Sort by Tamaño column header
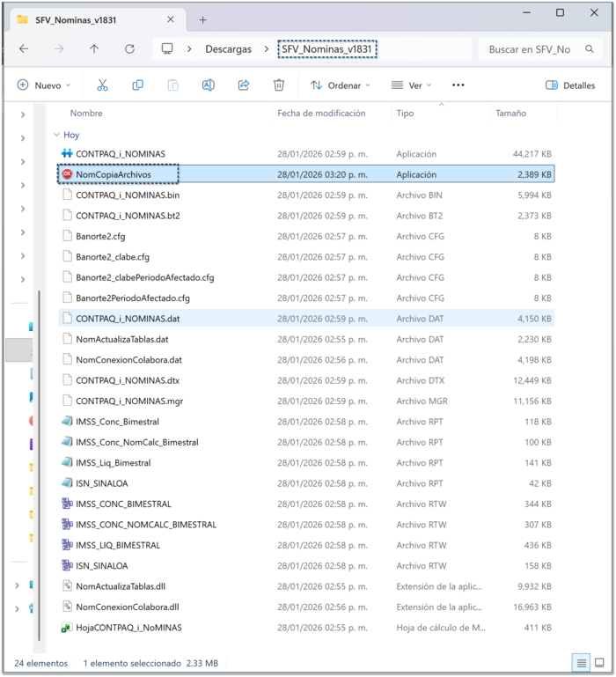Viewport: 616px width, 677px height. (x=510, y=114)
